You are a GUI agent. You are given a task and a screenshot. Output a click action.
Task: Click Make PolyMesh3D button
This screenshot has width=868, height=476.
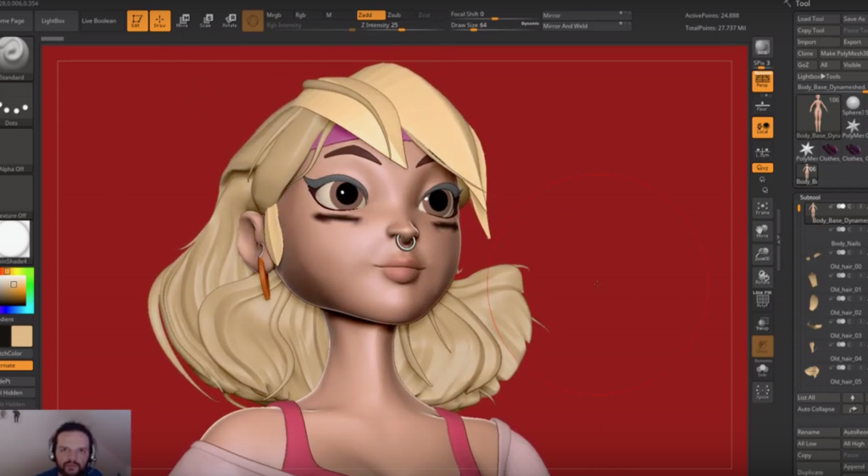pyautogui.click(x=843, y=53)
